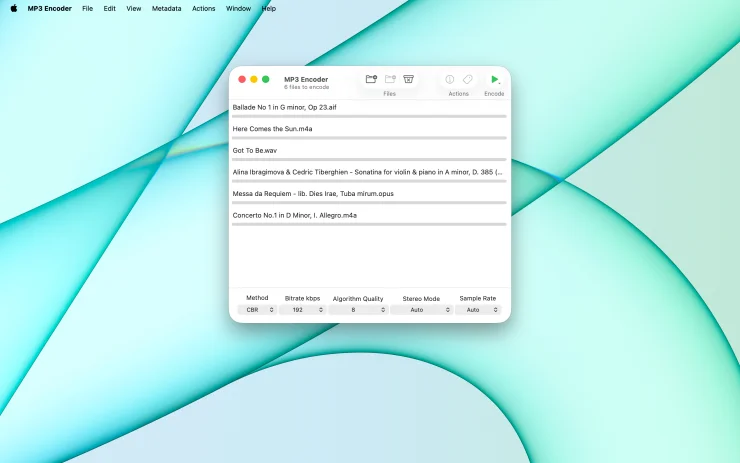Close the MP3 Encoder window
This screenshot has height=463, width=740.
point(242,79)
